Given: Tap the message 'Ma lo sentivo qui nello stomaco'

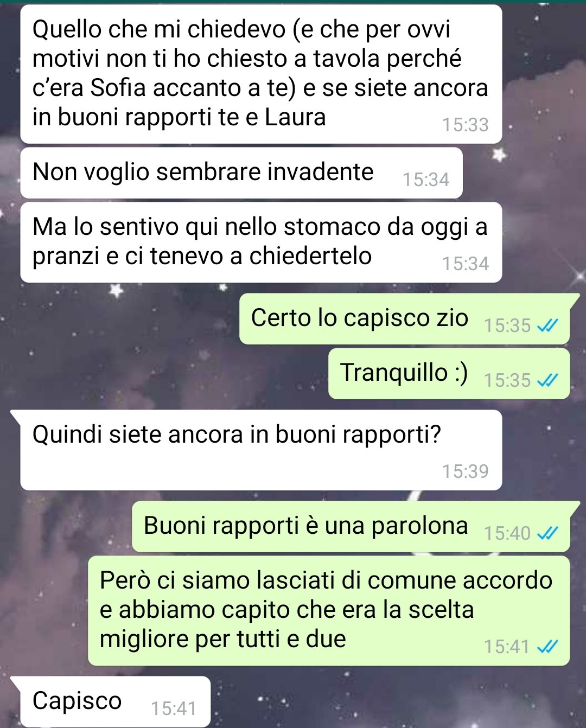Looking at the screenshot, I should click(261, 242).
